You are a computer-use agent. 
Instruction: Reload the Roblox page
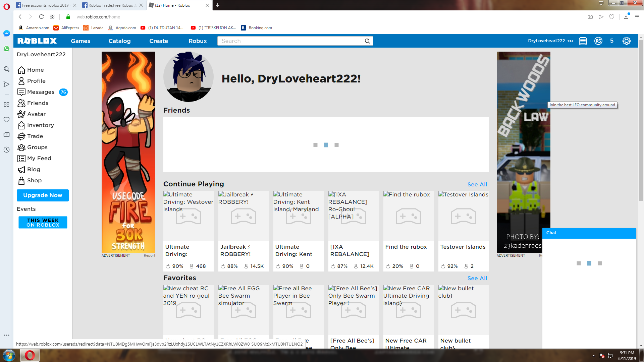click(41, 17)
